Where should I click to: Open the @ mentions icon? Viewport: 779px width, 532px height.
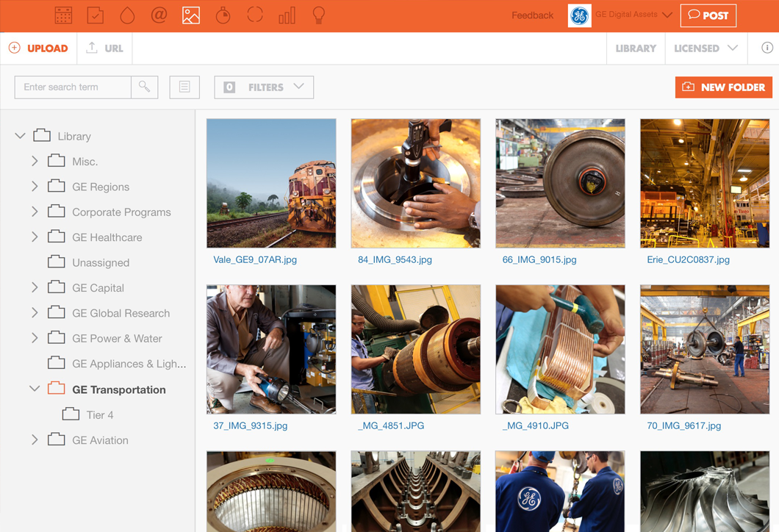point(159,15)
